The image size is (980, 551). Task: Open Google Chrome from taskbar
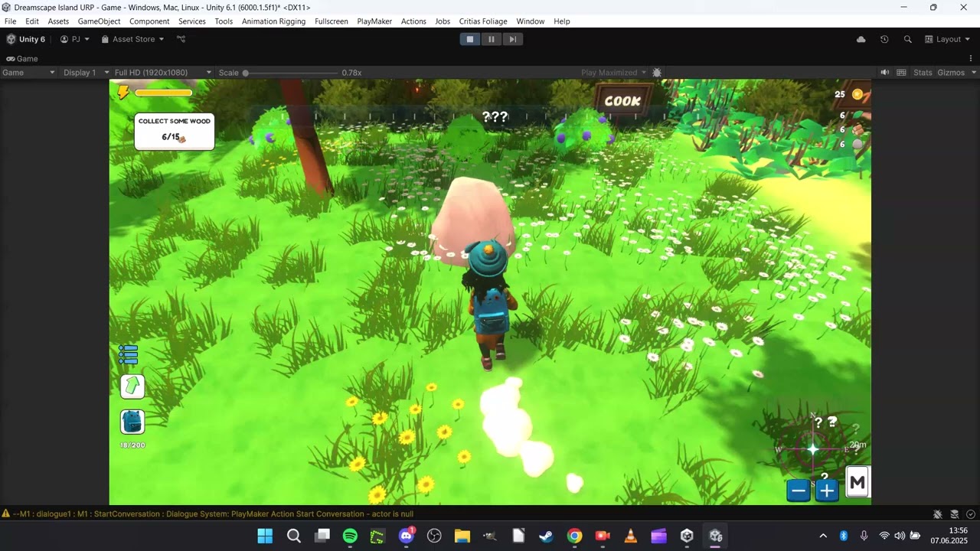[574, 536]
